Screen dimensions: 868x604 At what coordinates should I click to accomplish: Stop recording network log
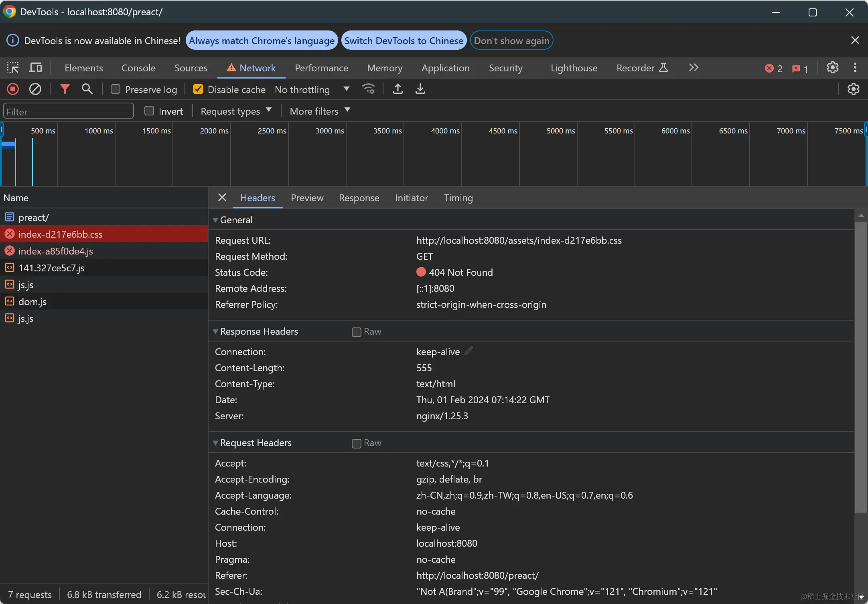tap(13, 89)
